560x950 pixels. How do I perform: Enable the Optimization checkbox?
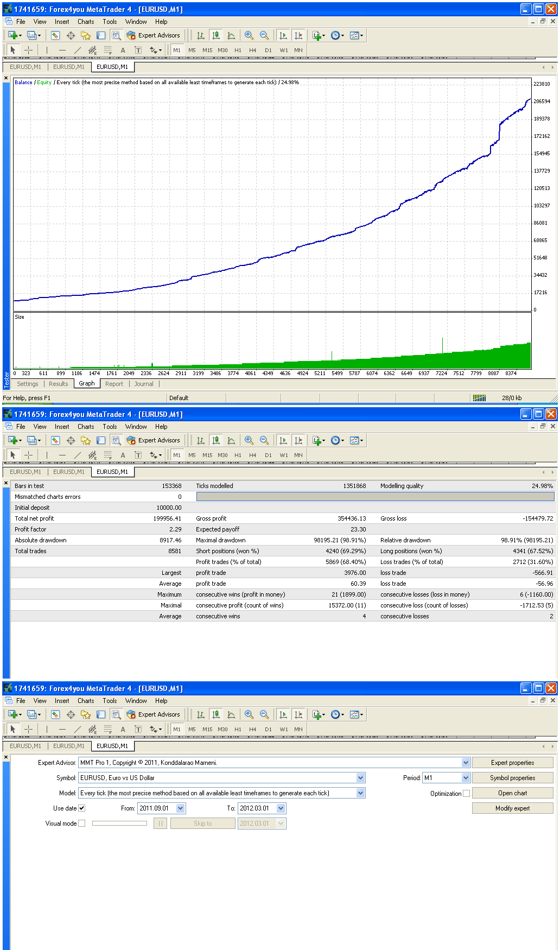pyautogui.click(x=466, y=794)
